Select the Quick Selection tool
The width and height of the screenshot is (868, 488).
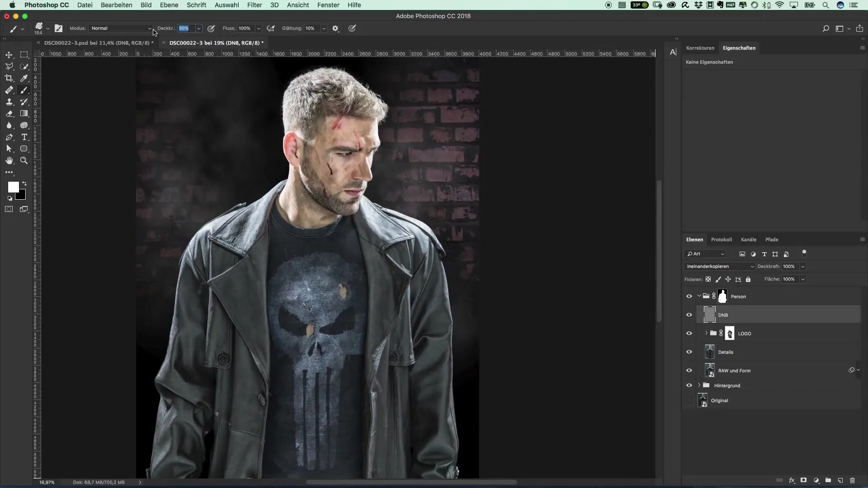24,66
